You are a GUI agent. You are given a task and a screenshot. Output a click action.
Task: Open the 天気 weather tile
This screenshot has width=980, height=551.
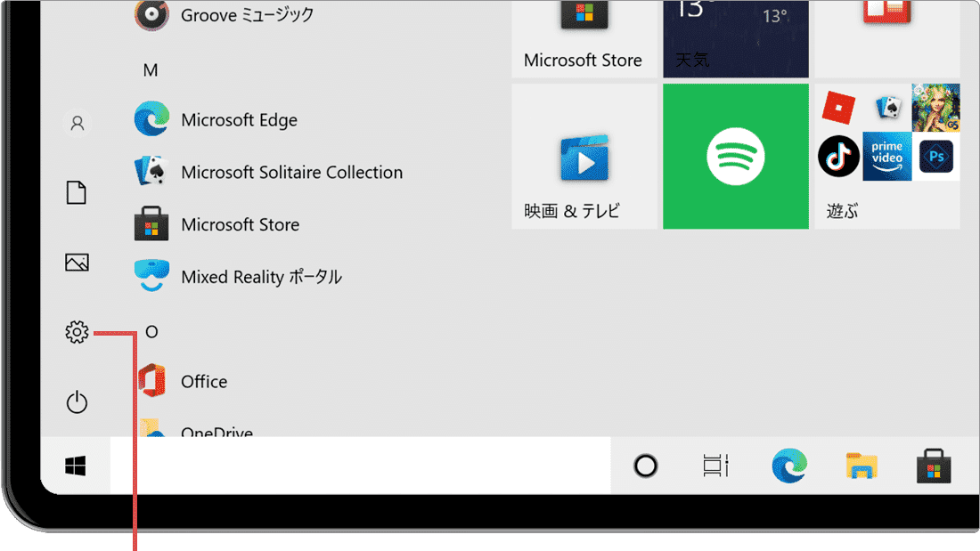coord(736,39)
